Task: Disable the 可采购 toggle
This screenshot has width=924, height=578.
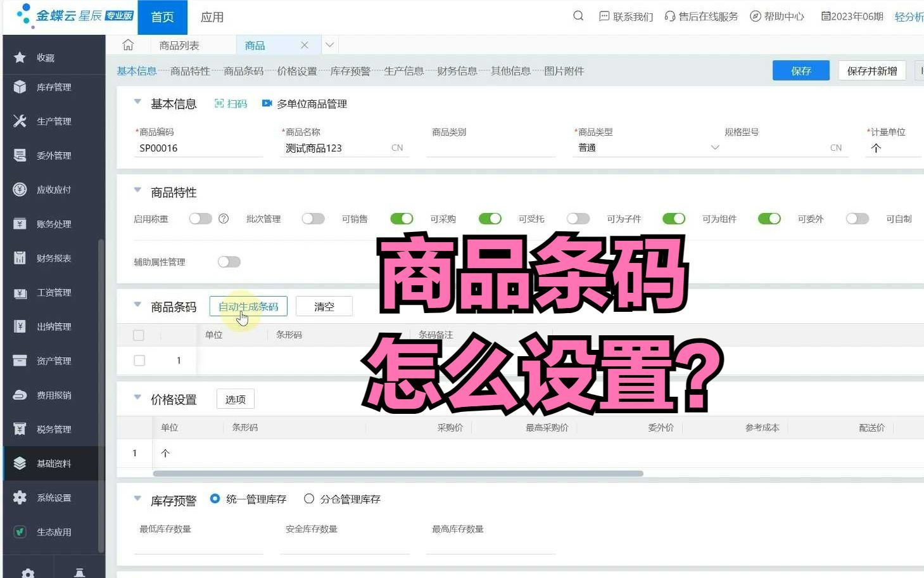Action: click(x=490, y=218)
